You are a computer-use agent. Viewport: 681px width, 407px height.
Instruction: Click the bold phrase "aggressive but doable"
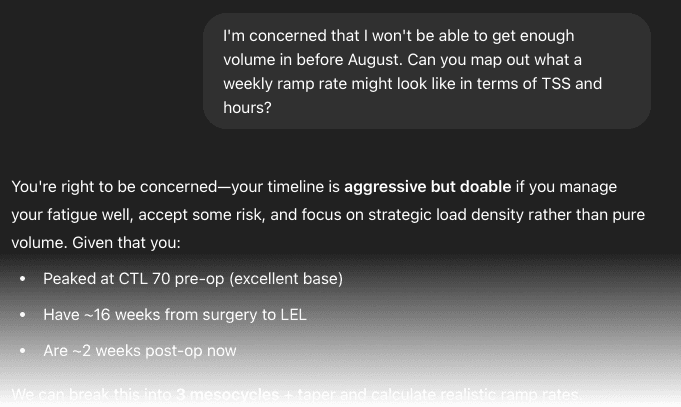pyautogui.click(x=427, y=187)
